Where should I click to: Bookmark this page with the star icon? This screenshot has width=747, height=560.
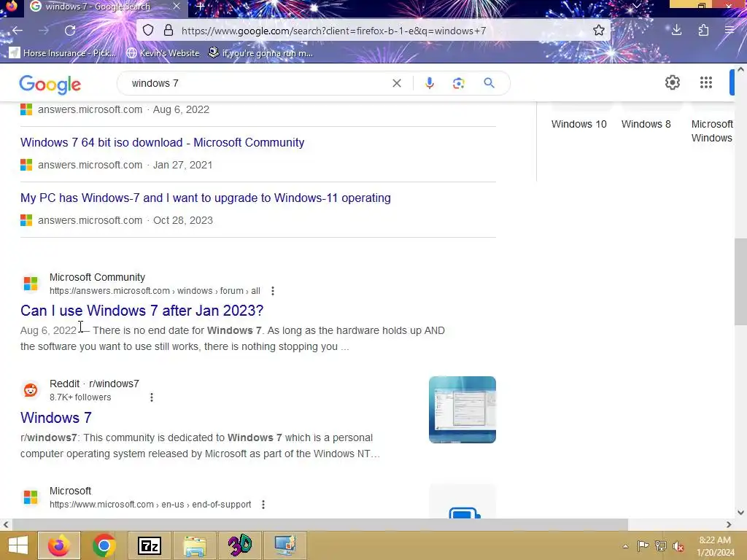(x=599, y=31)
